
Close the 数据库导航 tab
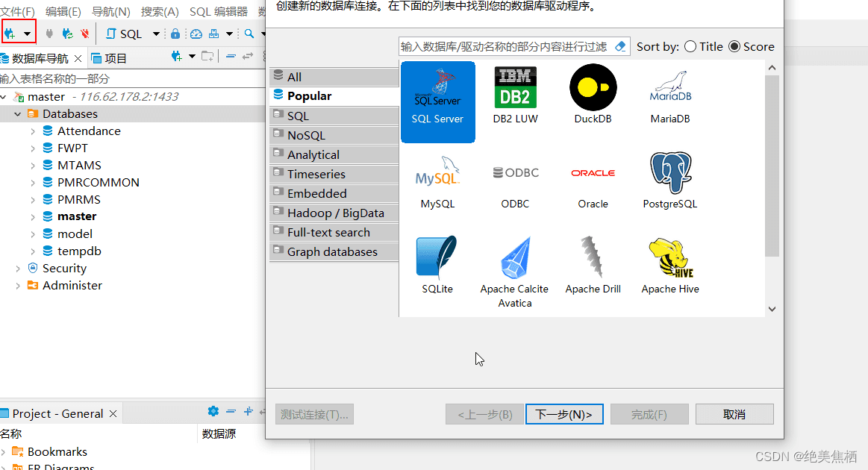[78, 58]
